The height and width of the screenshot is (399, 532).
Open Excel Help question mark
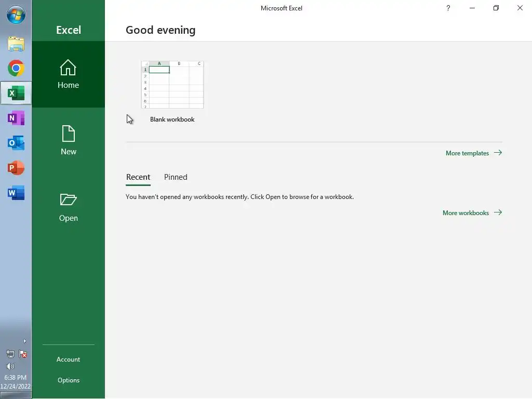(x=448, y=8)
